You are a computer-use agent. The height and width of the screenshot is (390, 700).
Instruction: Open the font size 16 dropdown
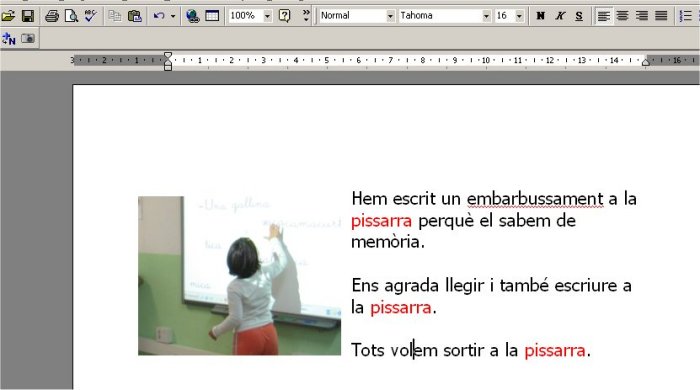coord(519,16)
